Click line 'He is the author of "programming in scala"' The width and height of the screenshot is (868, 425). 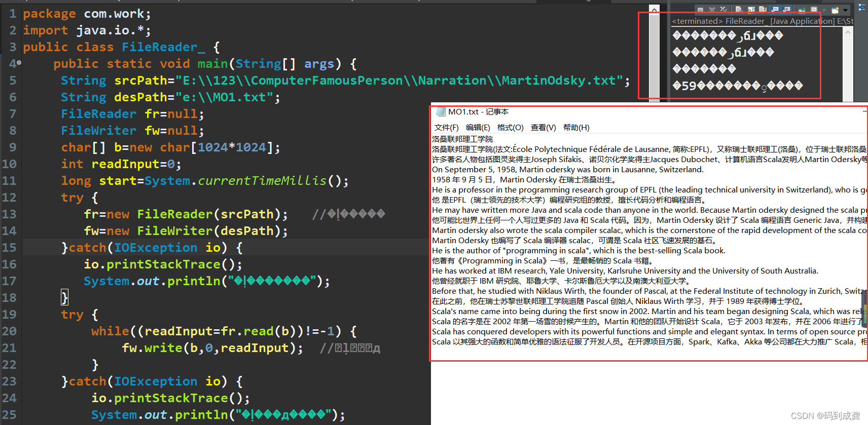click(578, 250)
